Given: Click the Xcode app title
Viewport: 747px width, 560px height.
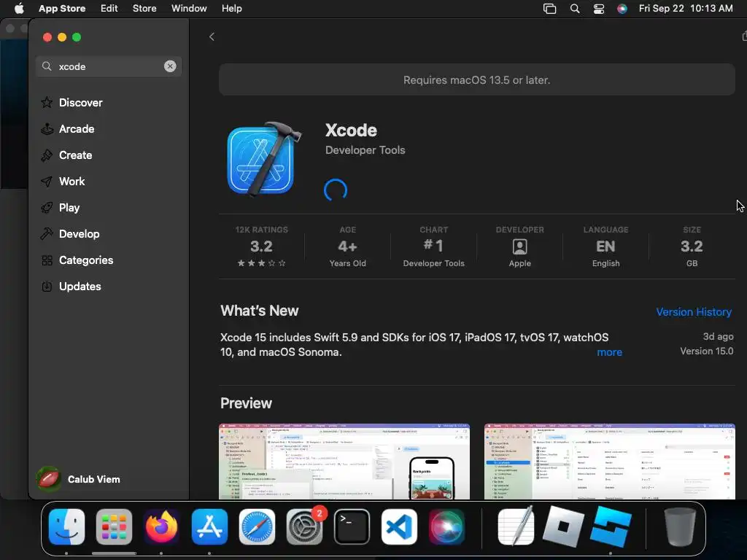Looking at the screenshot, I should [x=351, y=130].
